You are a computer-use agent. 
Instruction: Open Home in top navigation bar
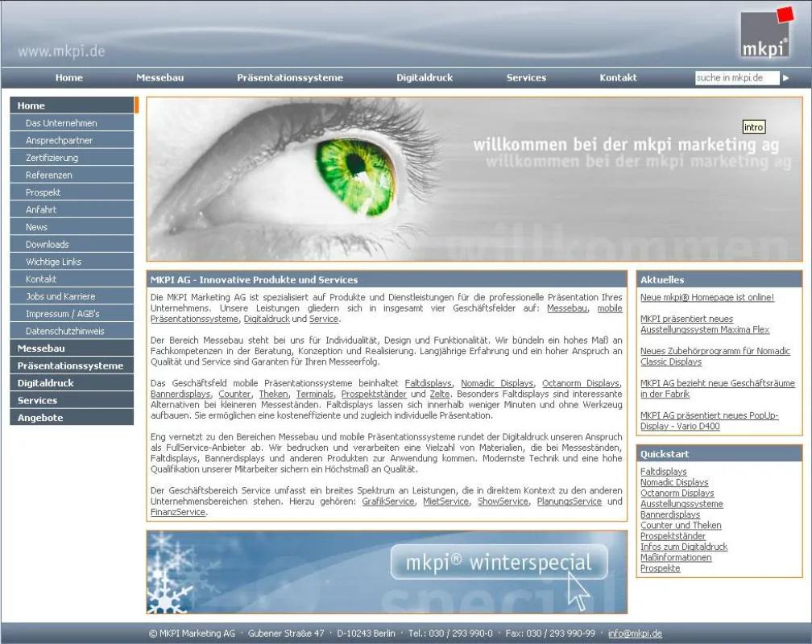pyautogui.click(x=69, y=77)
